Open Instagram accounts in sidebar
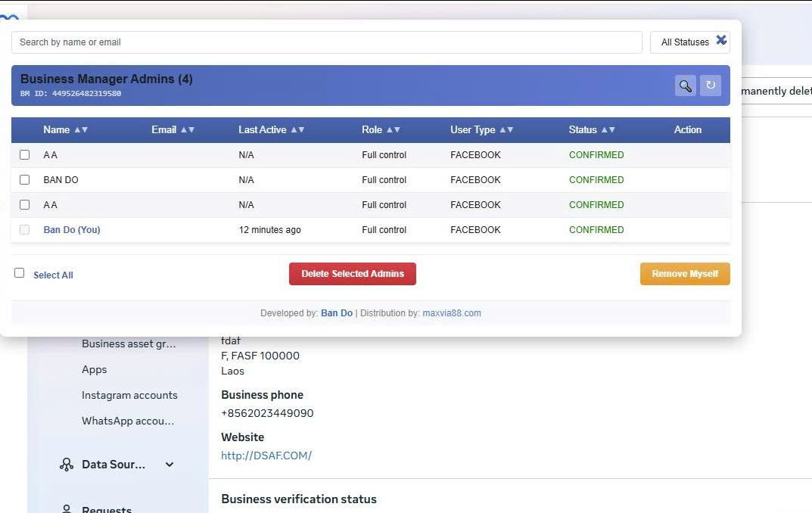 coord(129,395)
